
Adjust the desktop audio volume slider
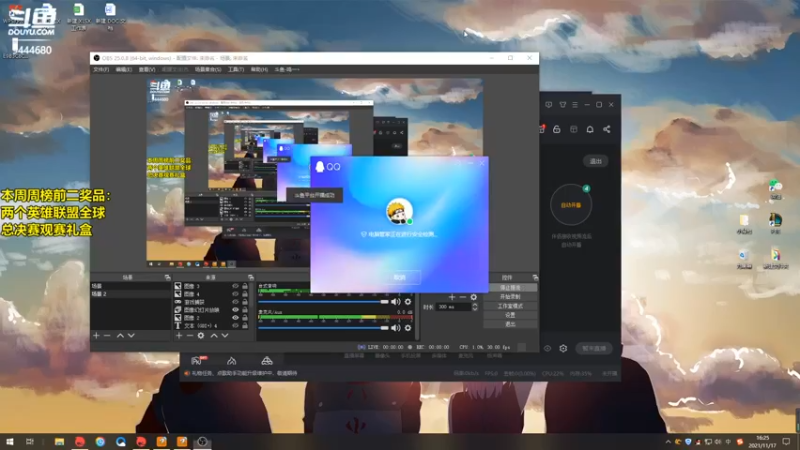[x=323, y=302]
